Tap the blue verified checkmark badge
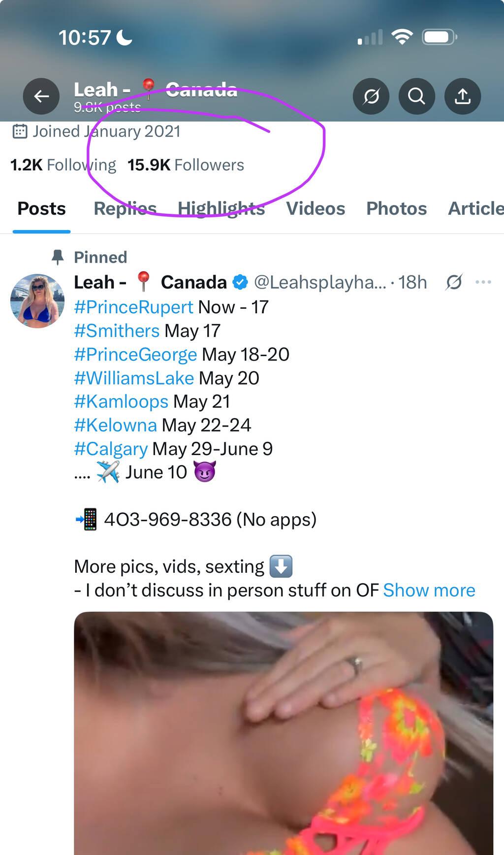The height and width of the screenshot is (855, 504). click(x=240, y=282)
